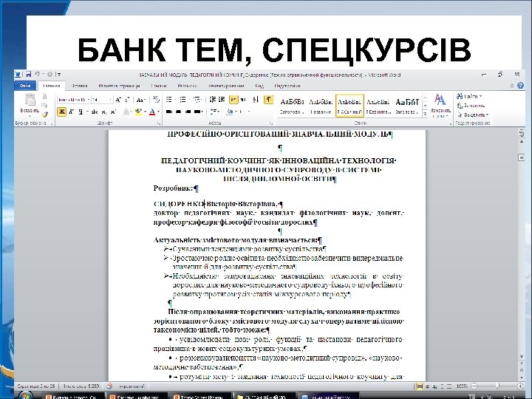Expand the Styles gallery more arrow
Screen dimensions: 532x399
coord(425,114)
